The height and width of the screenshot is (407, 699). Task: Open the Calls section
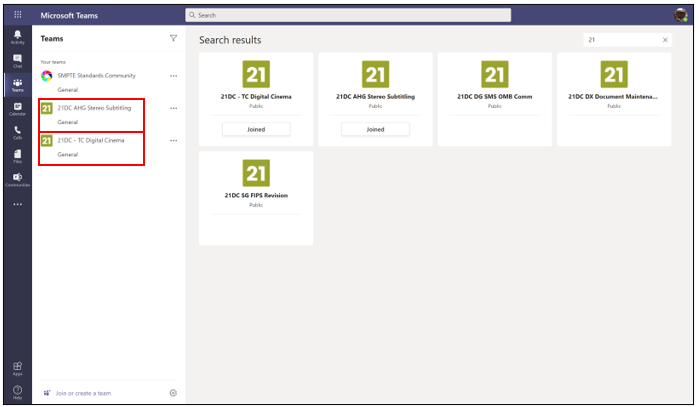point(17,132)
